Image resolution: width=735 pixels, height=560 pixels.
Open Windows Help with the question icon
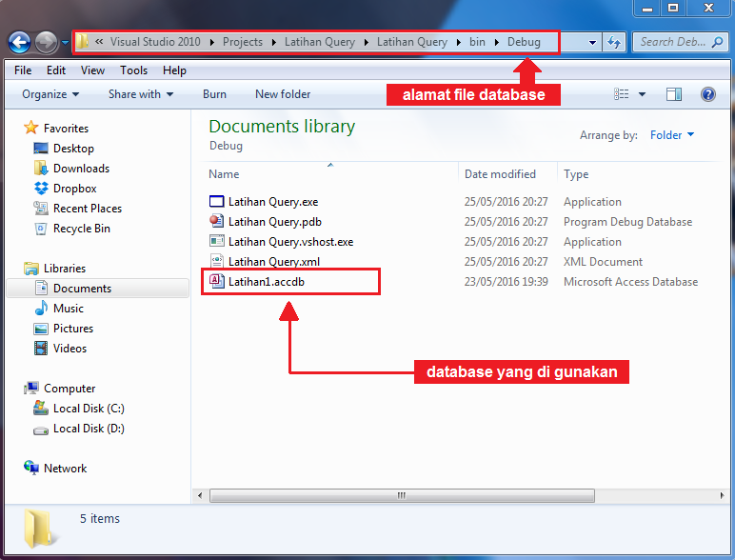click(707, 94)
